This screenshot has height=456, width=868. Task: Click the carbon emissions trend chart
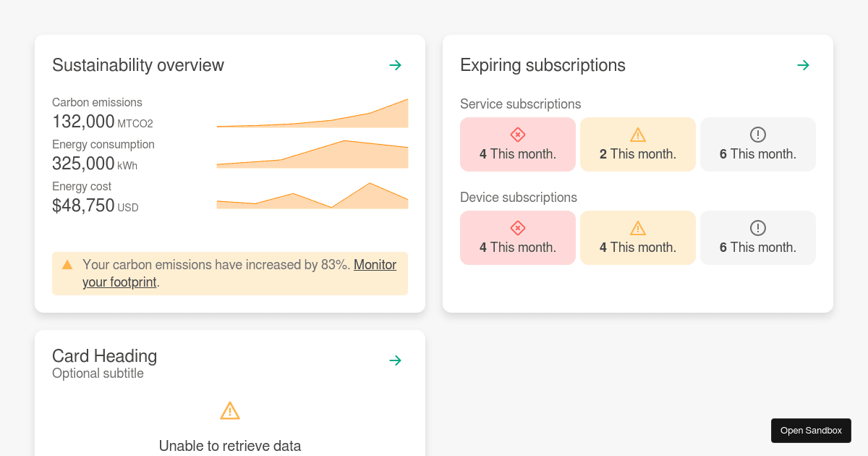coord(311,114)
